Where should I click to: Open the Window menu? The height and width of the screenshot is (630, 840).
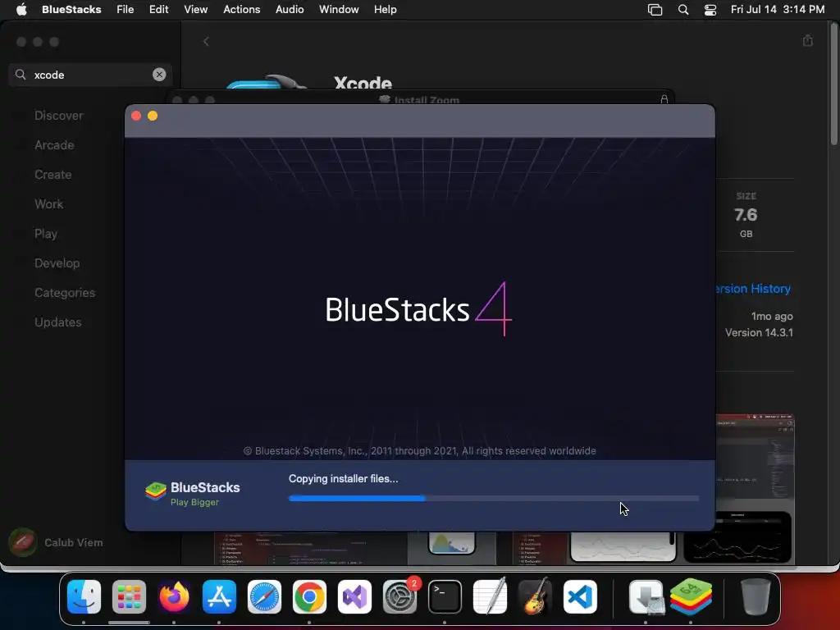[x=339, y=9]
